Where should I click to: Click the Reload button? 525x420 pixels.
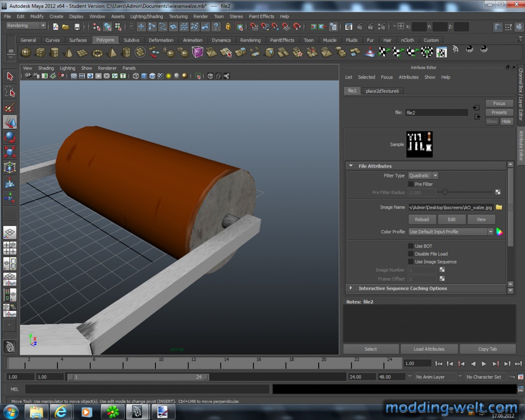coord(422,219)
